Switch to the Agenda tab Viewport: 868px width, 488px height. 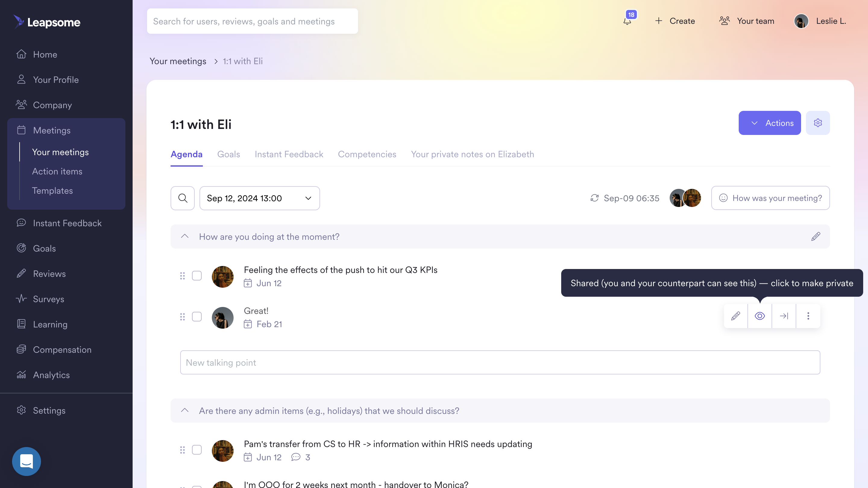point(186,154)
